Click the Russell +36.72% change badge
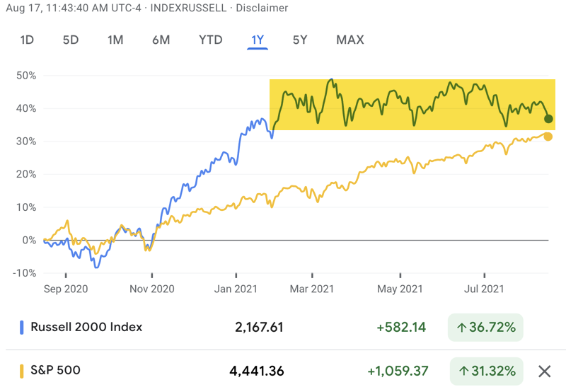Image resolution: width=566 pixels, height=392 pixels. click(485, 328)
